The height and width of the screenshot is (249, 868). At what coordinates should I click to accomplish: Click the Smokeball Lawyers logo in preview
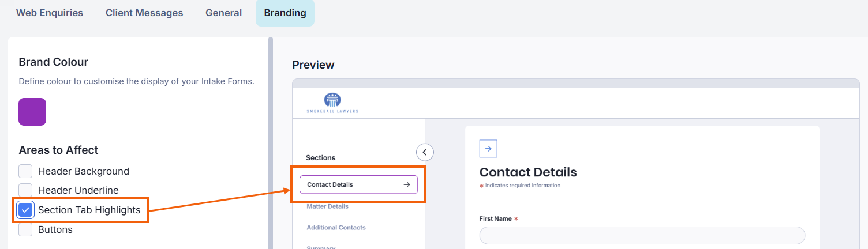tap(332, 103)
